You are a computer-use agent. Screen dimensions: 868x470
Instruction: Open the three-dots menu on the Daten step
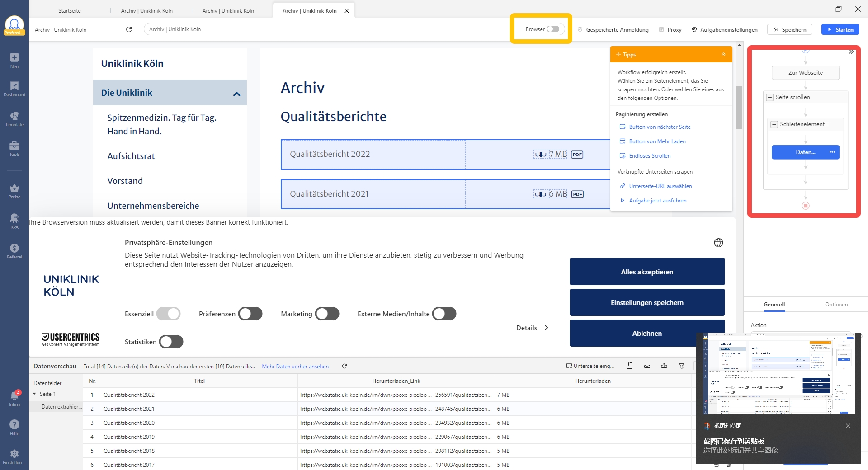[832, 152]
